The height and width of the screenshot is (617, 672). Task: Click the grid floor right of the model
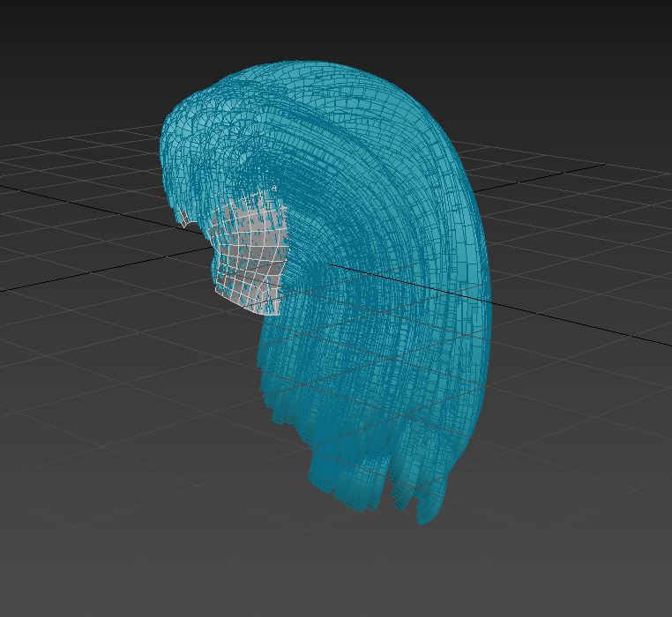573,397
